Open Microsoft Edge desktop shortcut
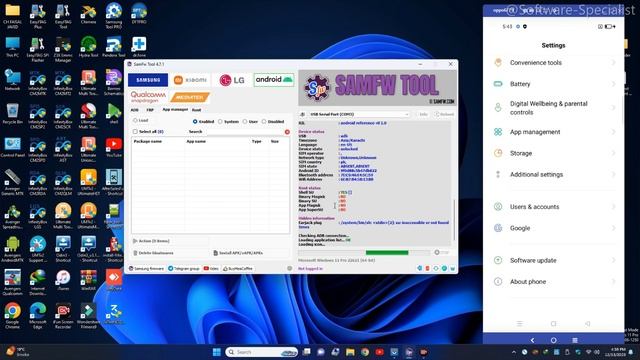 click(38, 316)
